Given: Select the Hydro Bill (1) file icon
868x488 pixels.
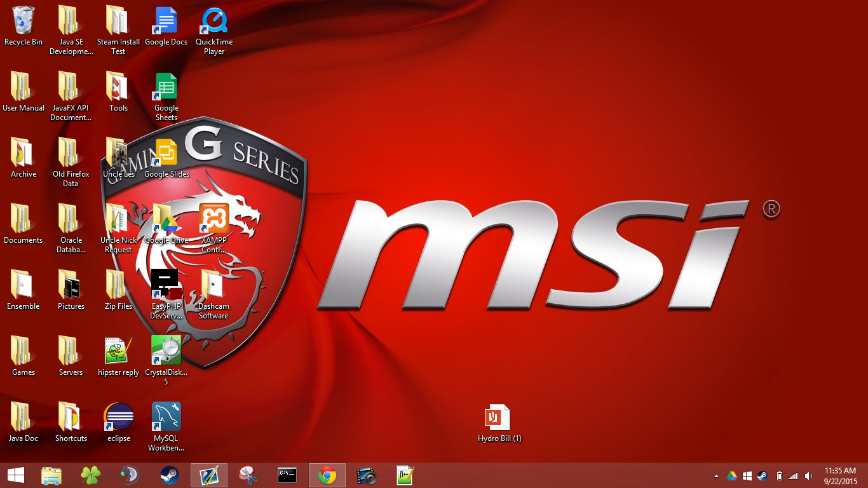Looking at the screenshot, I should point(499,423).
